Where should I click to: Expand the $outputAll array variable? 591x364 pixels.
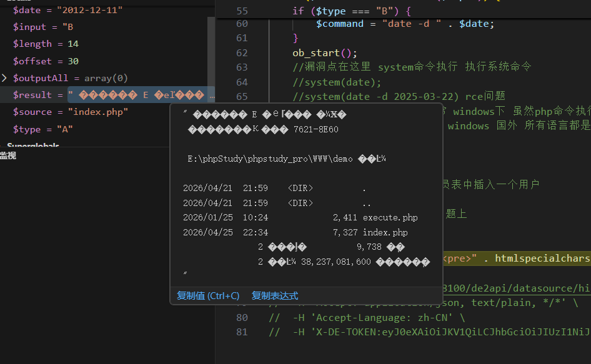point(4,78)
